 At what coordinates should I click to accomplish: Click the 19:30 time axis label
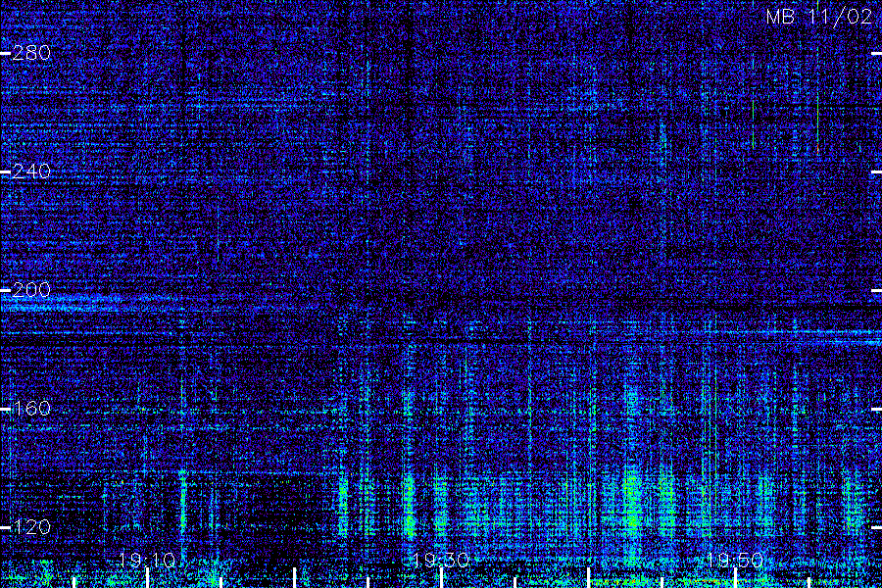pos(441,560)
